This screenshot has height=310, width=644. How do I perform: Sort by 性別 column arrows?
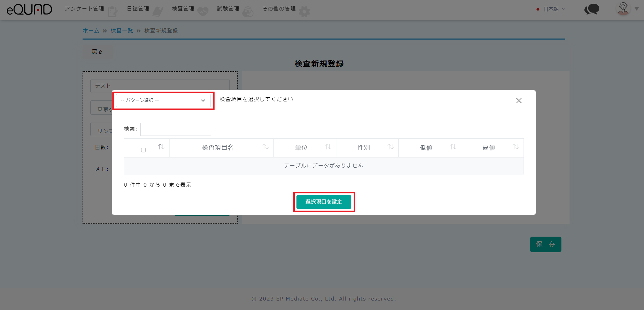point(391,147)
